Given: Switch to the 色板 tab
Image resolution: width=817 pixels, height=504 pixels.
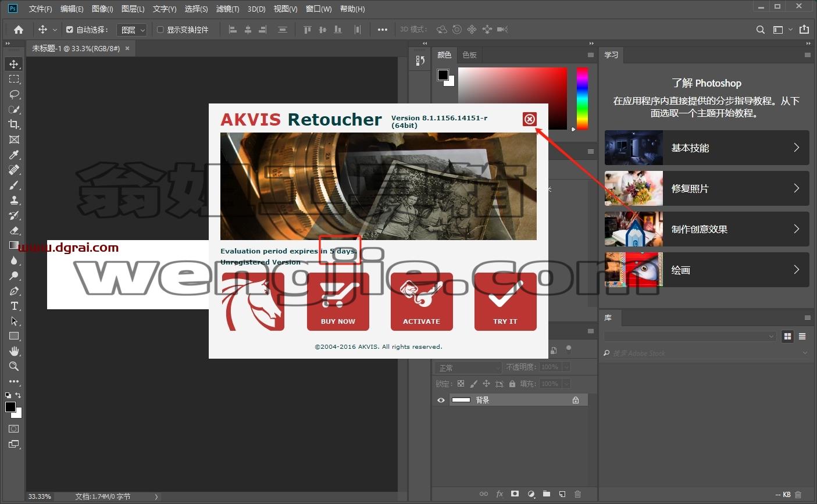Looking at the screenshot, I should (x=469, y=55).
